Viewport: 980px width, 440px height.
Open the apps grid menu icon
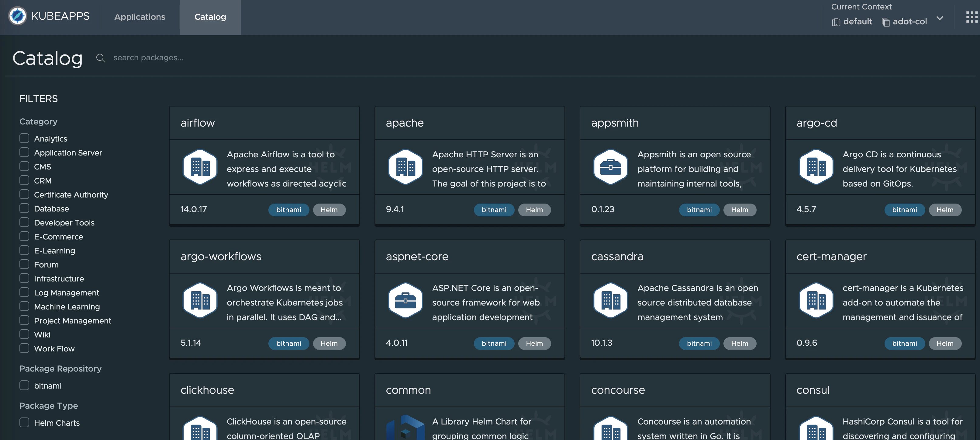pos(971,17)
